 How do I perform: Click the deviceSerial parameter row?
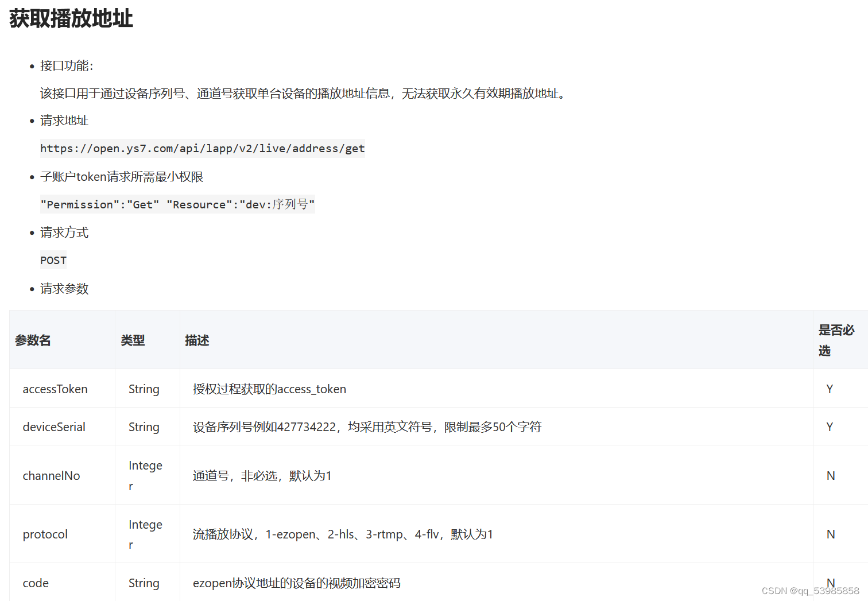pyautogui.click(x=54, y=426)
